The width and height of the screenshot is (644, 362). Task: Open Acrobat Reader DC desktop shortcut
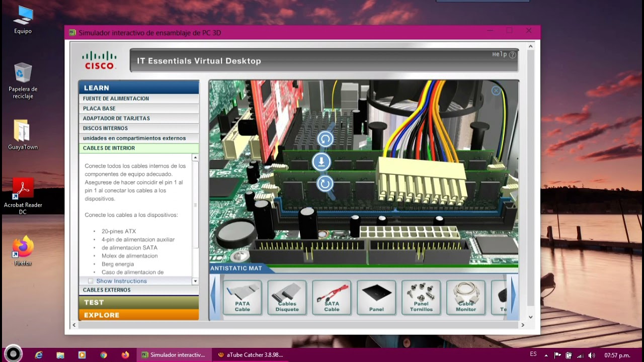[x=23, y=197]
